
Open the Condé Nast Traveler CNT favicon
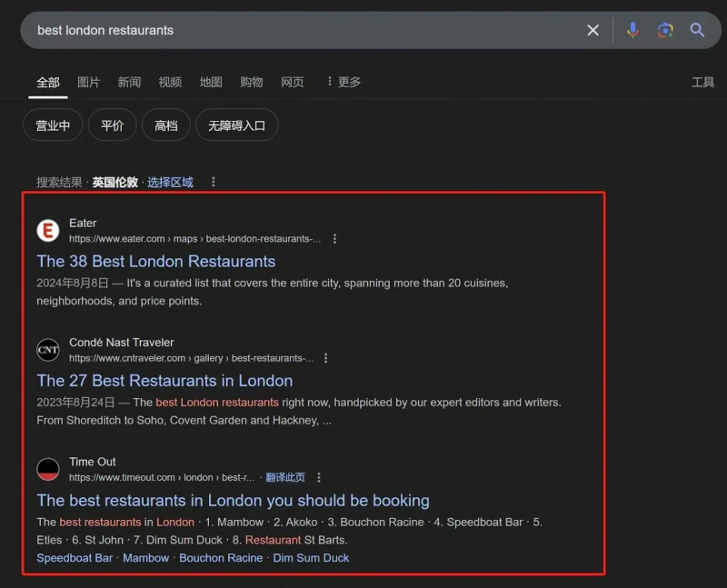point(48,350)
